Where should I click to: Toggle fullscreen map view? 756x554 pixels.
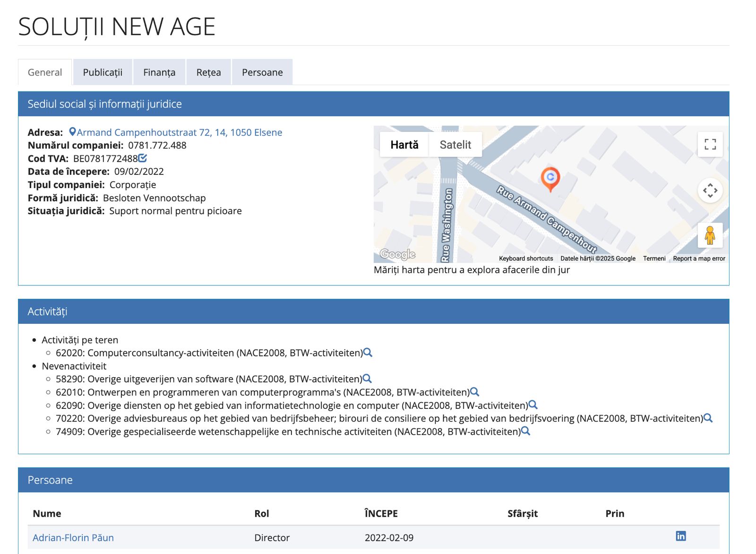click(710, 144)
